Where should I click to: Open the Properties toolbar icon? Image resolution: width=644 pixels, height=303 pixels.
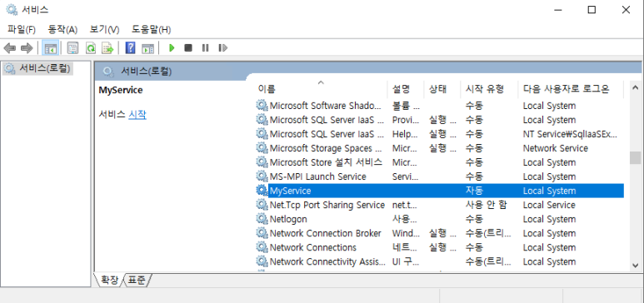(x=72, y=48)
